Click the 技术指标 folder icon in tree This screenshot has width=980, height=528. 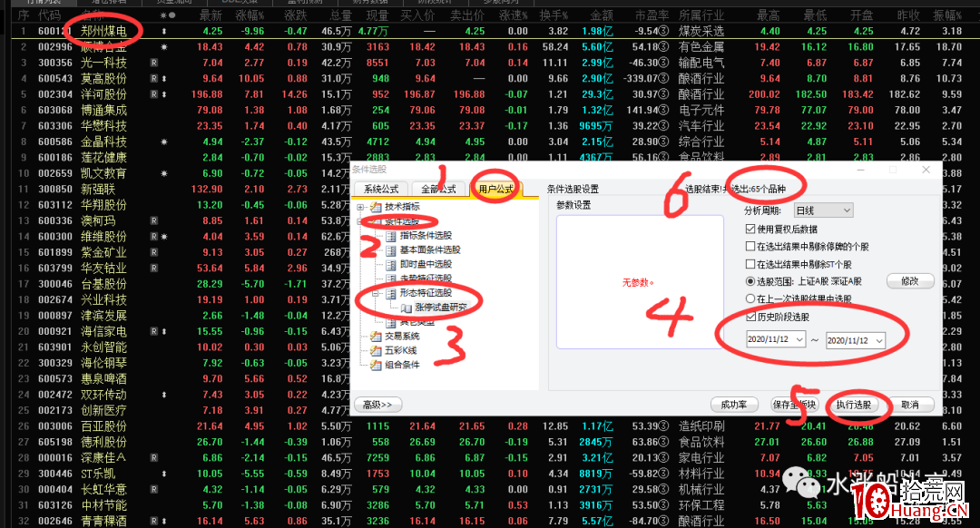pos(376,207)
